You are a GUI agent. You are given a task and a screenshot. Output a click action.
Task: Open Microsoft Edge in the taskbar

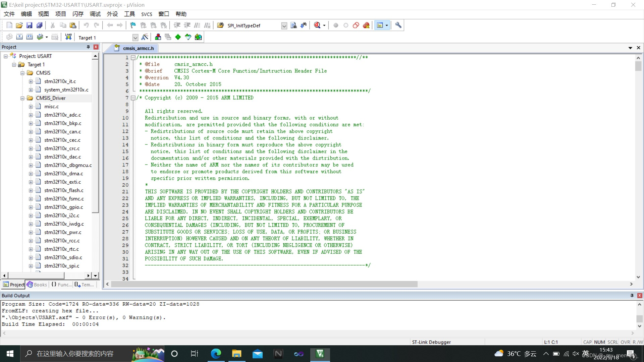click(216, 354)
